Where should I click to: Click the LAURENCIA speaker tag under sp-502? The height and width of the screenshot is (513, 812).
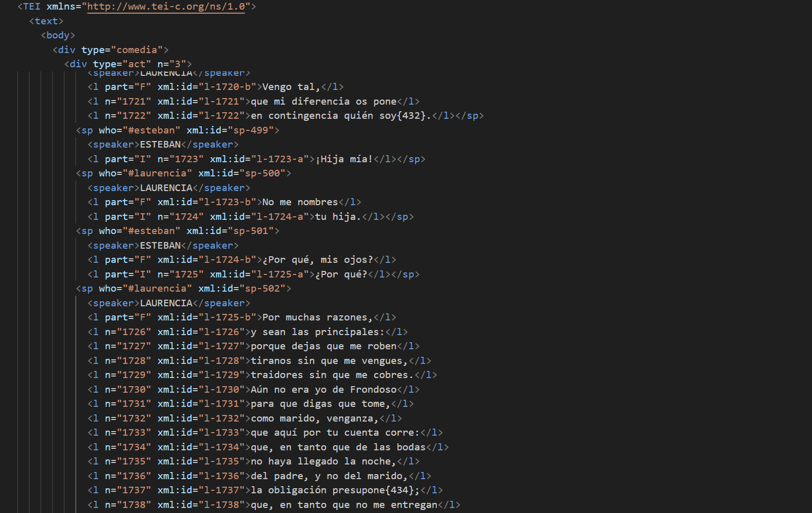click(169, 303)
